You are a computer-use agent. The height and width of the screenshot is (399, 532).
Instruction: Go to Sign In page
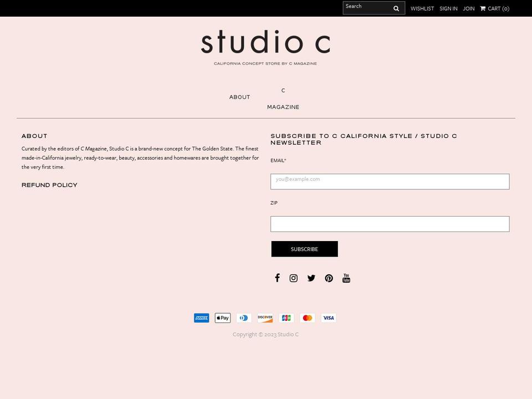tap(448, 8)
